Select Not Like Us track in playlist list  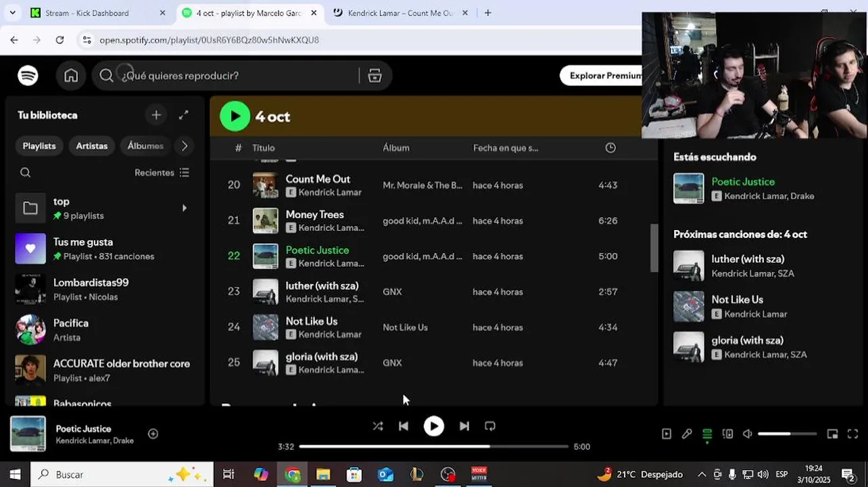tap(433, 327)
